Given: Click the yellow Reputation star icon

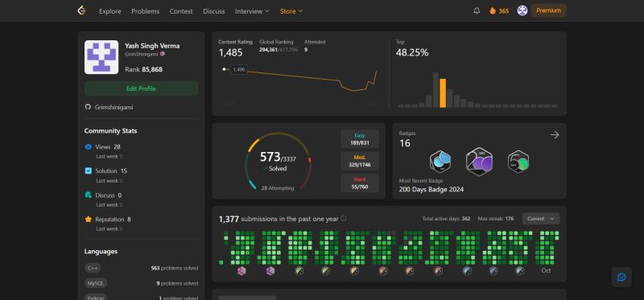Looking at the screenshot, I should [88, 219].
